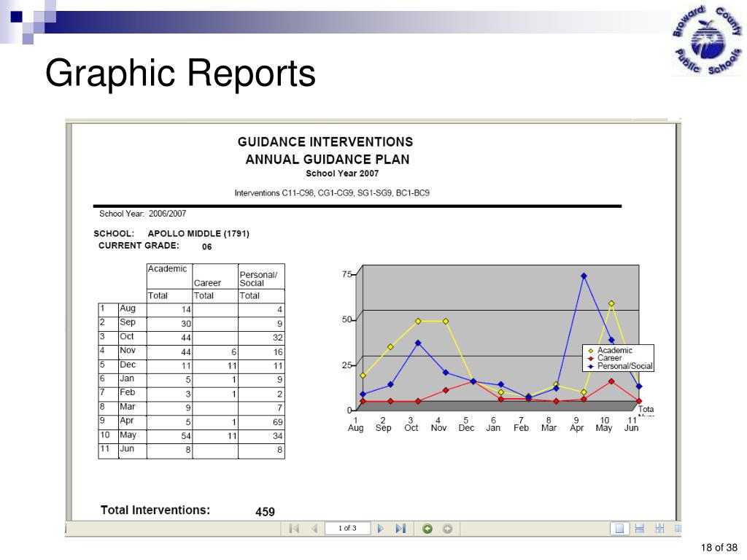Screen dimensions: 747x560
Task: Click the 'Graphic Reports' slide title
Action: coord(181,74)
